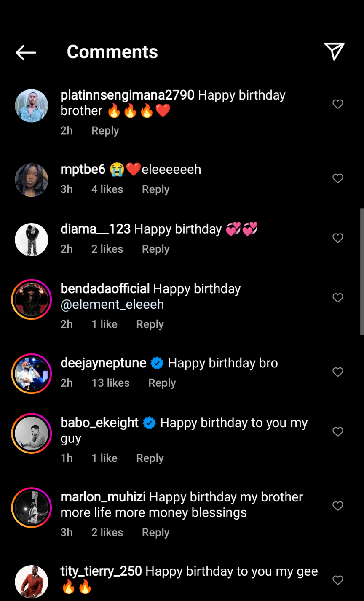Tap the back arrow icon

(x=26, y=53)
